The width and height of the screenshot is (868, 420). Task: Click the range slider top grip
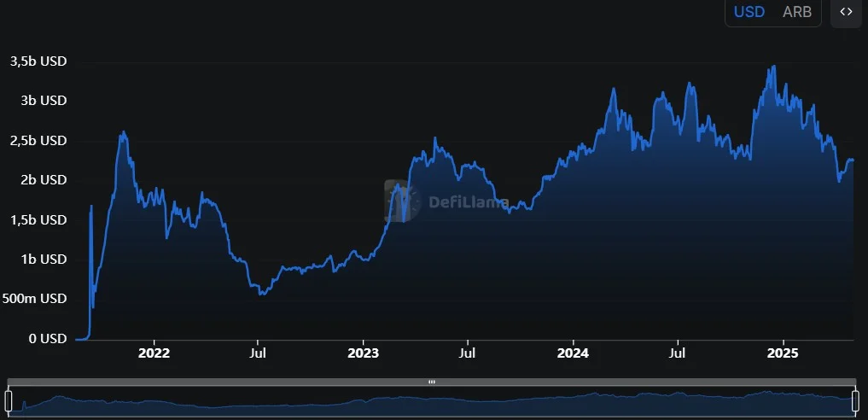pyautogui.click(x=432, y=382)
